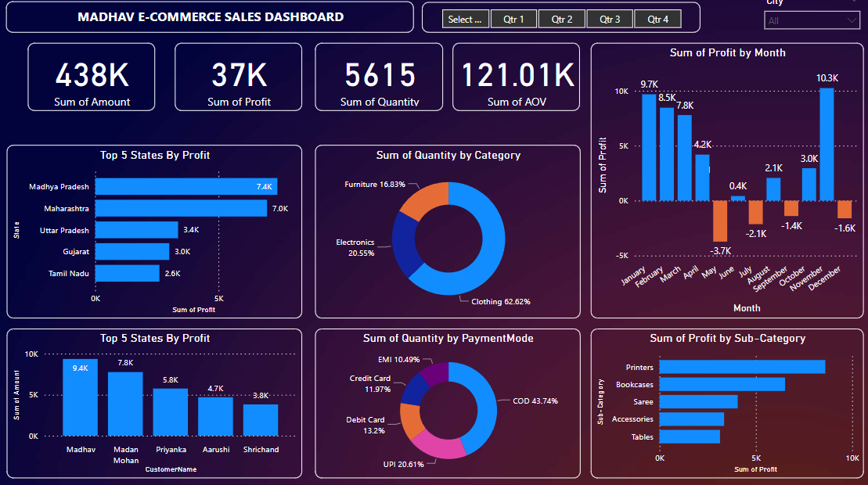Choose Qtr 3 in quarter slicer
The height and width of the screenshot is (485, 868).
[609, 20]
